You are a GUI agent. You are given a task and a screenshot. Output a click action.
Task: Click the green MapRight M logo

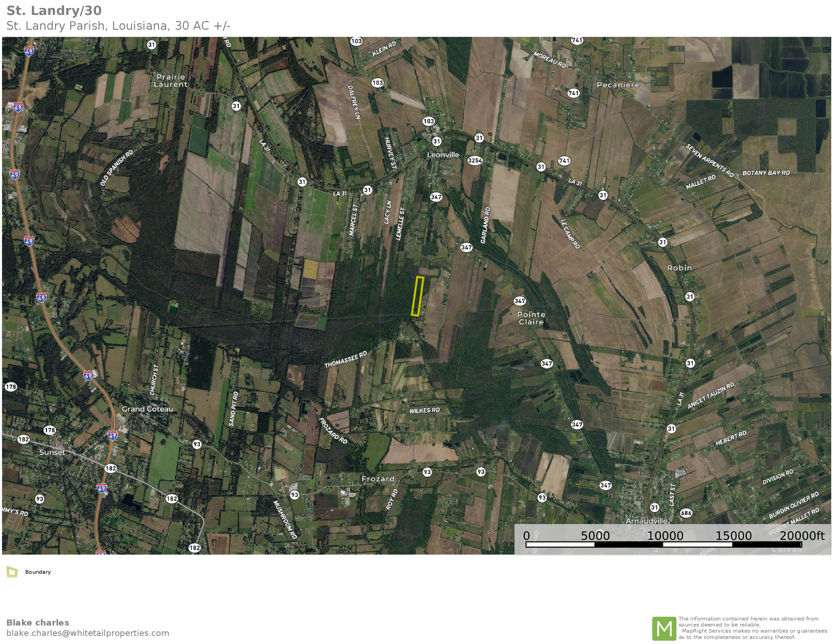(x=664, y=628)
